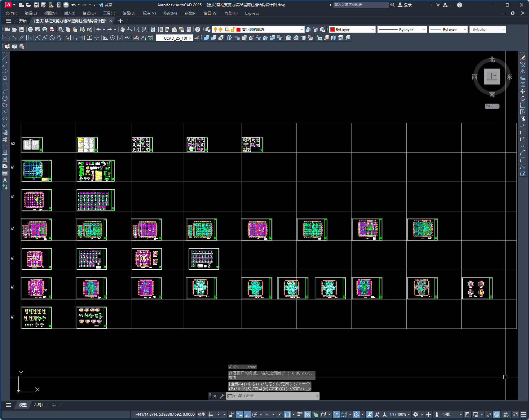The image size is (529, 420).
Task: Click the 共享 share button
Action: [105, 5]
